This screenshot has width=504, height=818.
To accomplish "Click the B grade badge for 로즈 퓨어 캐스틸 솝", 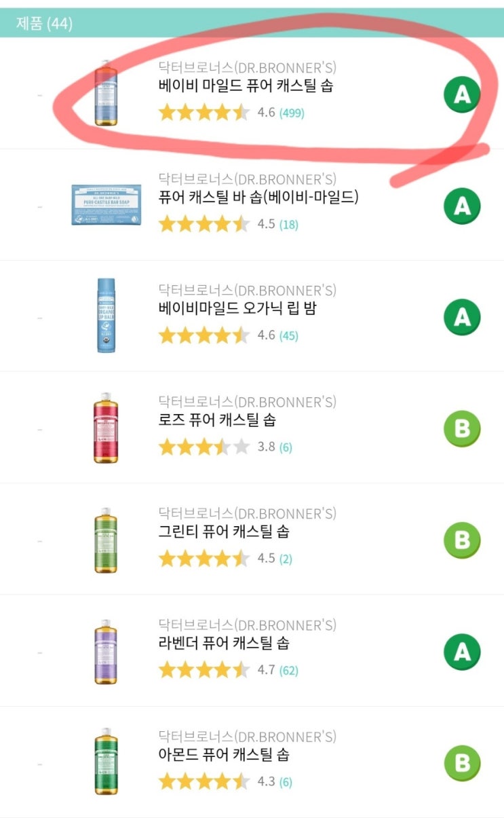I will click(x=462, y=428).
